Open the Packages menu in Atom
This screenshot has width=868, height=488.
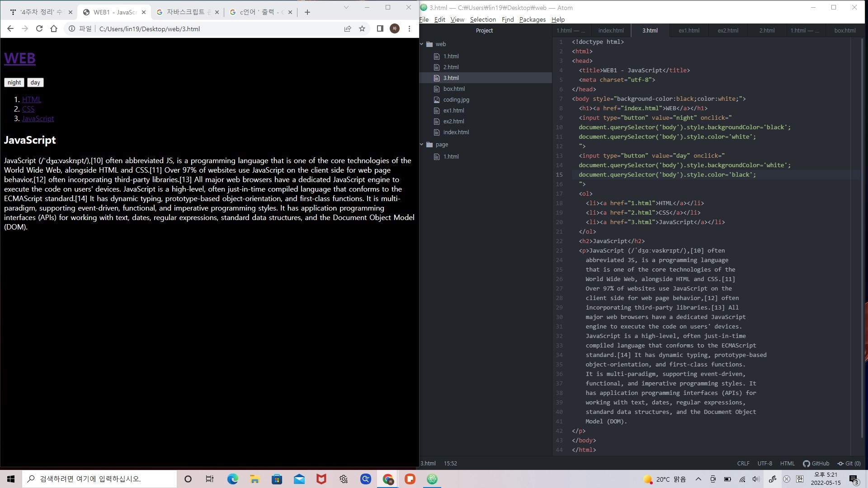[532, 19]
